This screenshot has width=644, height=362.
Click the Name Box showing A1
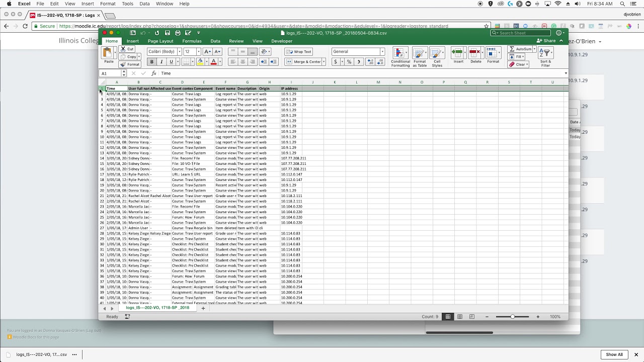pos(111,73)
